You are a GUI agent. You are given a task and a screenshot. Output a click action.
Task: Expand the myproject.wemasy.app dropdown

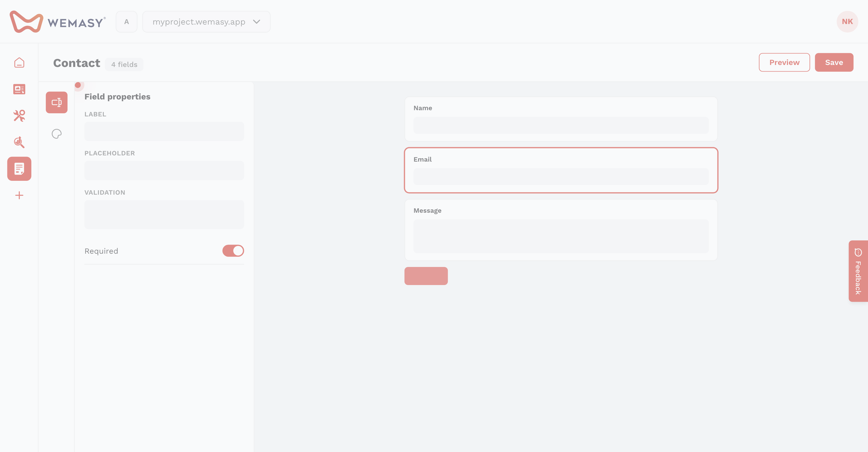click(206, 21)
